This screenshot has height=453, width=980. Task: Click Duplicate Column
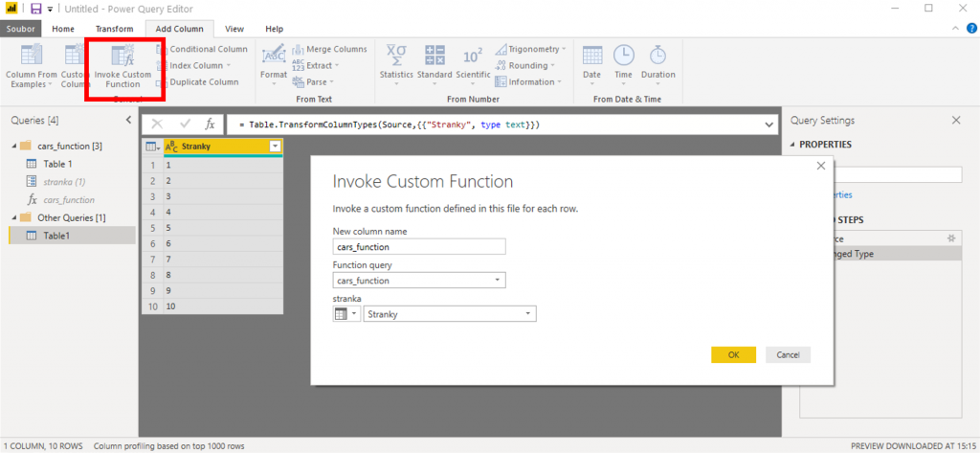[x=198, y=82]
